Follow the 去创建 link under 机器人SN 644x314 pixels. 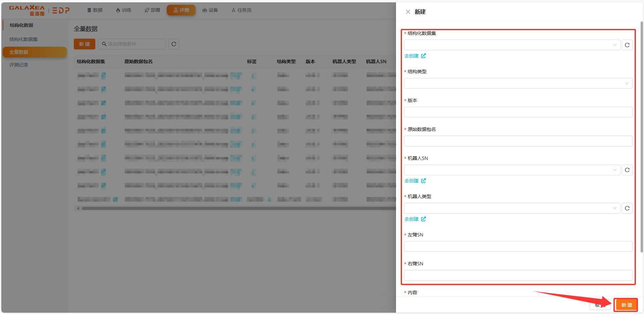[411, 181]
